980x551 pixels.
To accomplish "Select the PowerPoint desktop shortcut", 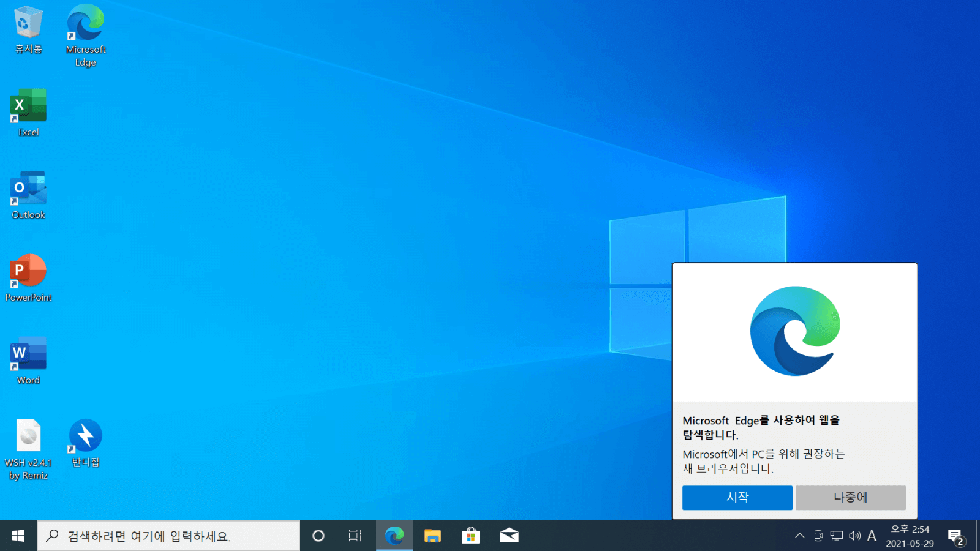I will [x=28, y=278].
